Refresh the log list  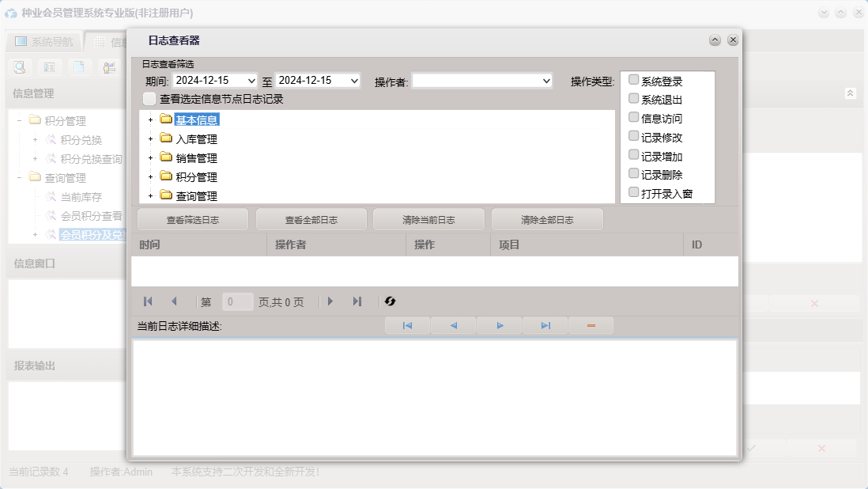[391, 301]
